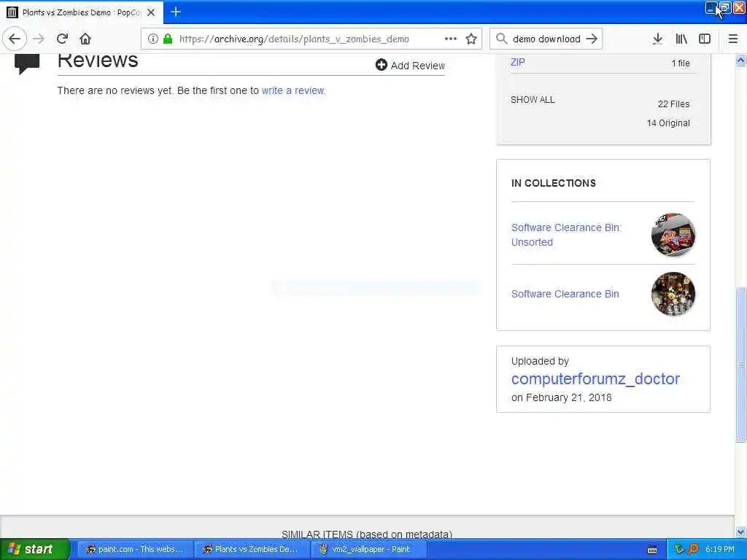Switch to Plants vs Zombies taskbar window
The height and width of the screenshot is (560, 747).
tap(252, 549)
